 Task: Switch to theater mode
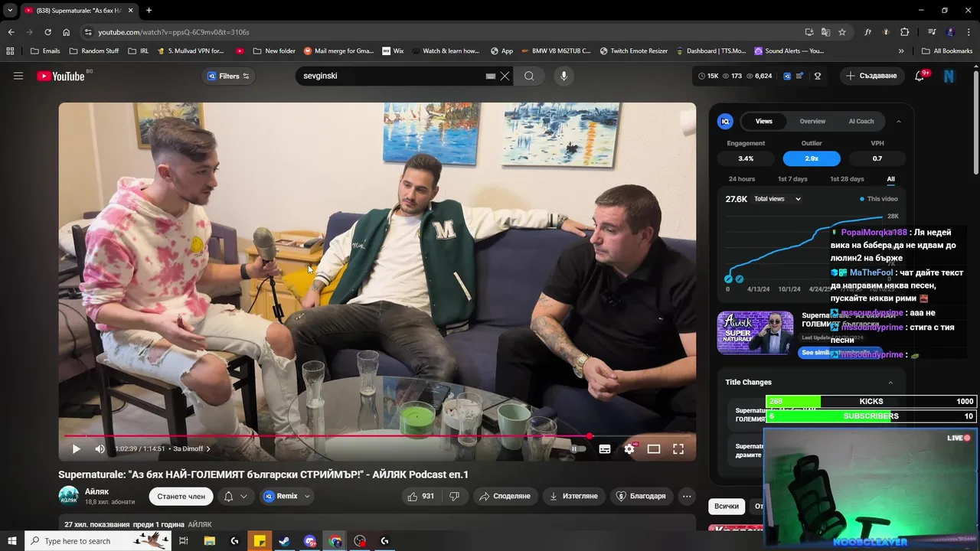654,449
